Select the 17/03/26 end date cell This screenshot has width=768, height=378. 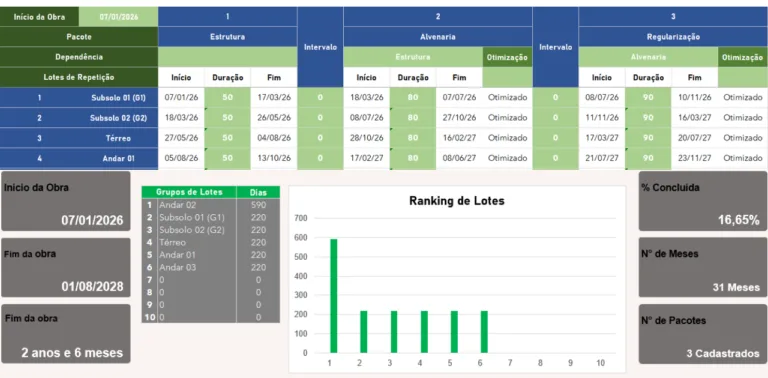click(x=274, y=97)
